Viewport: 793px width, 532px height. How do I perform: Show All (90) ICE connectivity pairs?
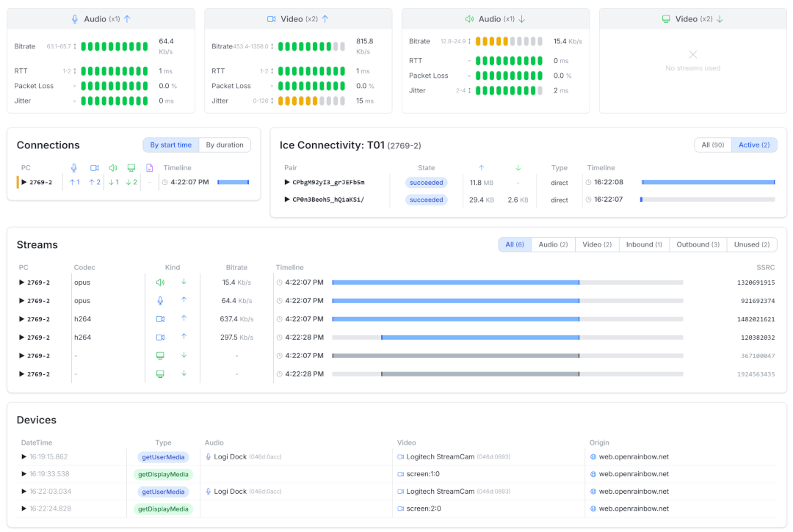(x=712, y=145)
